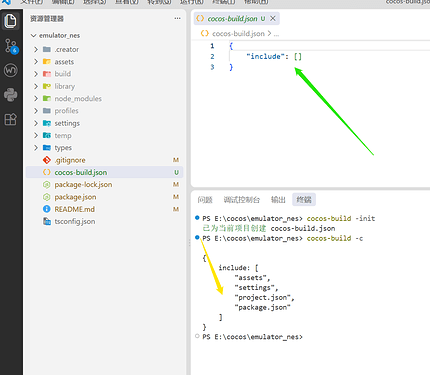Click the build folder icon
This screenshot has height=375, width=430.
(47, 74)
